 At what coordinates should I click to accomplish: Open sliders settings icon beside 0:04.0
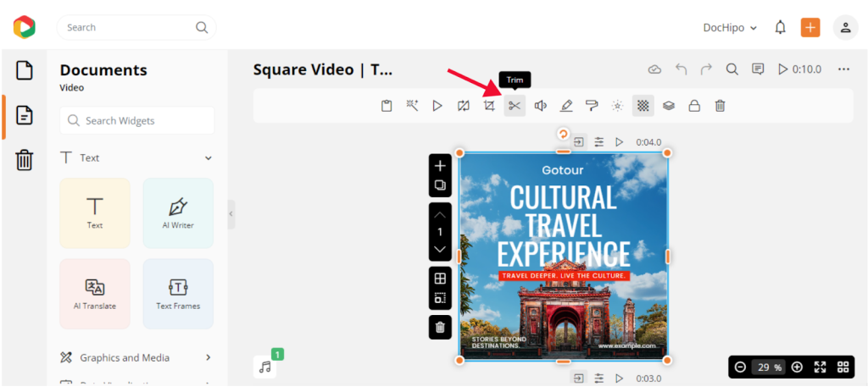(x=599, y=142)
